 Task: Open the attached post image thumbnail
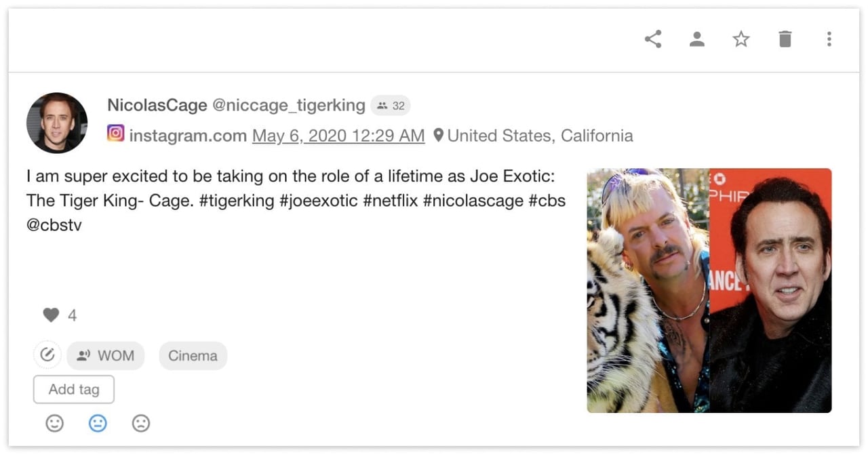point(709,290)
